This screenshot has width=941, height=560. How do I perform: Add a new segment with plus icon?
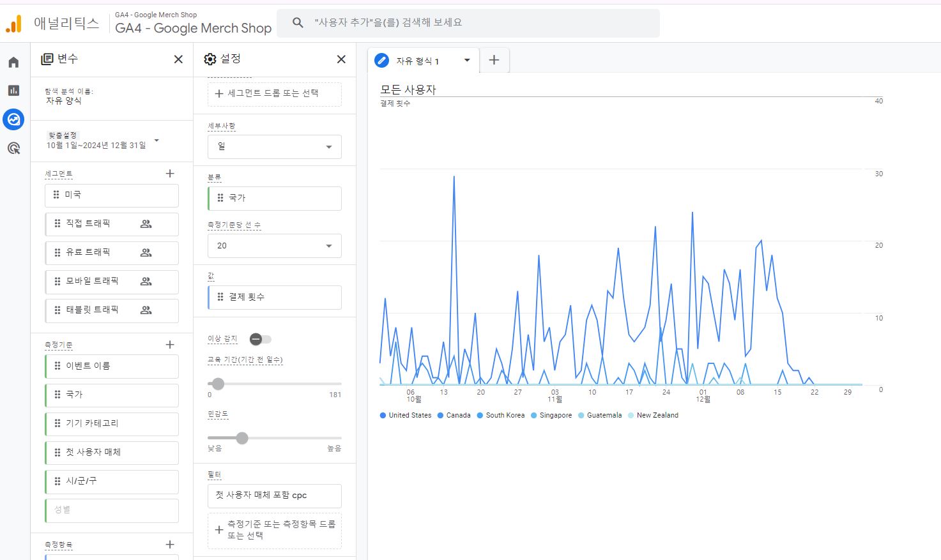(170, 174)
